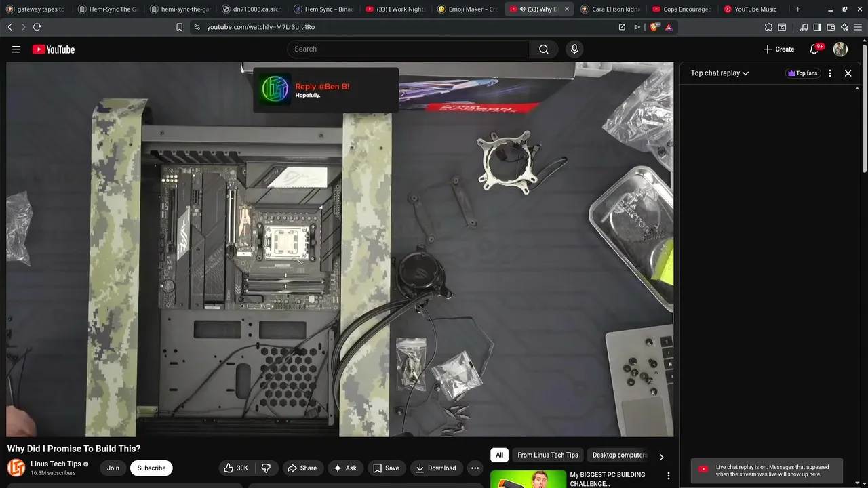
Task: Open the tab search icon in toolbar
Action: (782, 27)
